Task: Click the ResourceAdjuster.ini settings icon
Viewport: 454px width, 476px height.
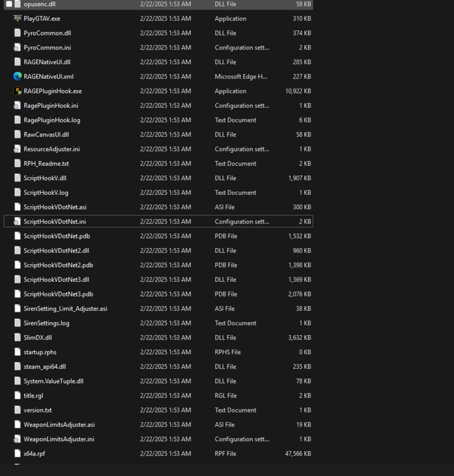Action: [x=17, y=149]
